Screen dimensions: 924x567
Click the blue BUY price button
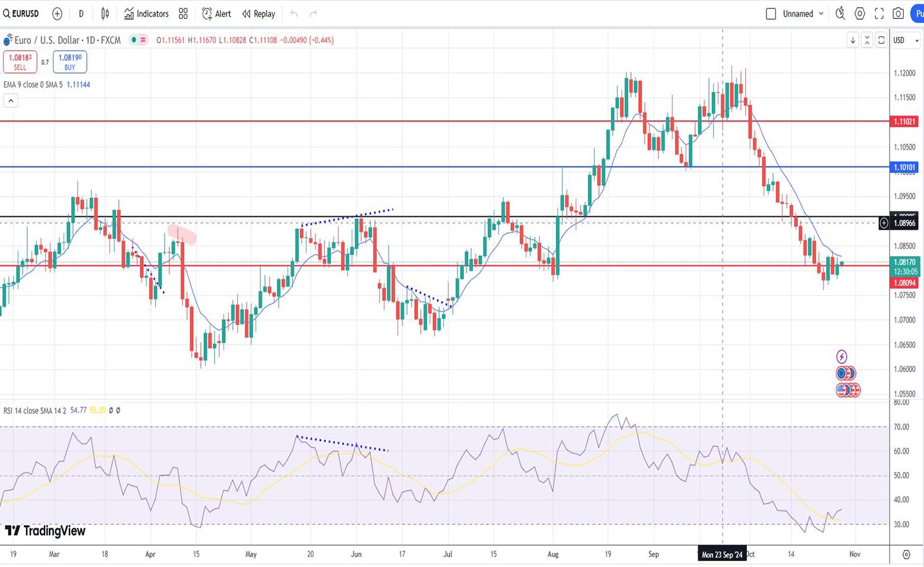pos(70,62)
